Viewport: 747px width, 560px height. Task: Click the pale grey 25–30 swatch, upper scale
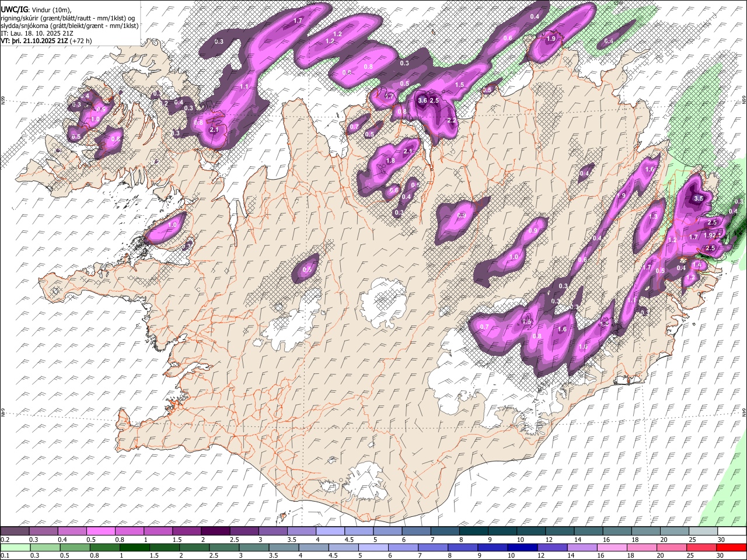[x=703, y=531]
